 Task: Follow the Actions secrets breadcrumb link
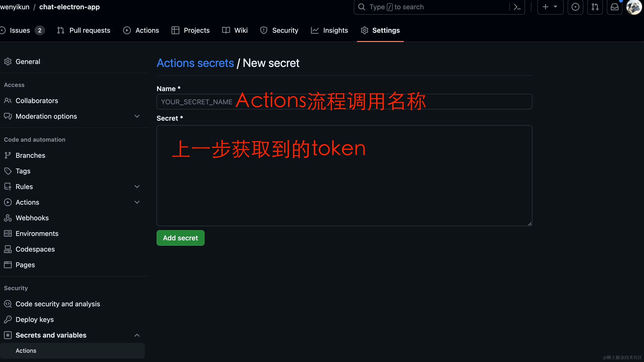pyautogui.click(x=195, y=63)
